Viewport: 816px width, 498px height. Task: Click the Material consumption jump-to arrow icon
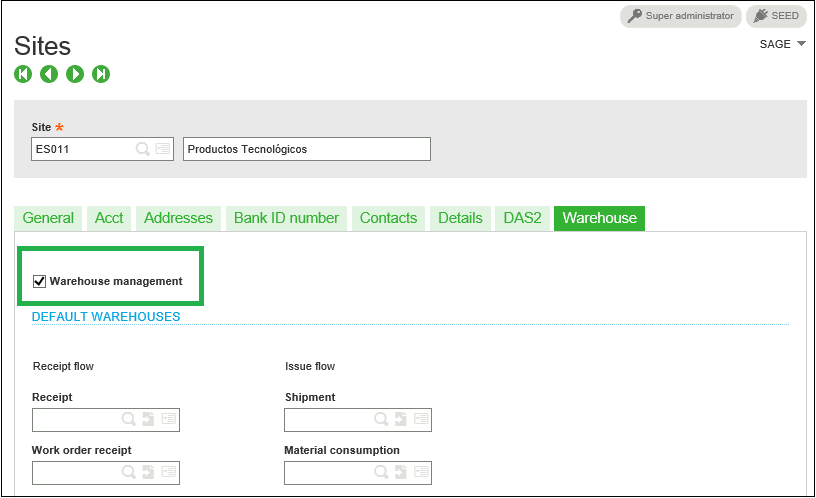[401, 472]
